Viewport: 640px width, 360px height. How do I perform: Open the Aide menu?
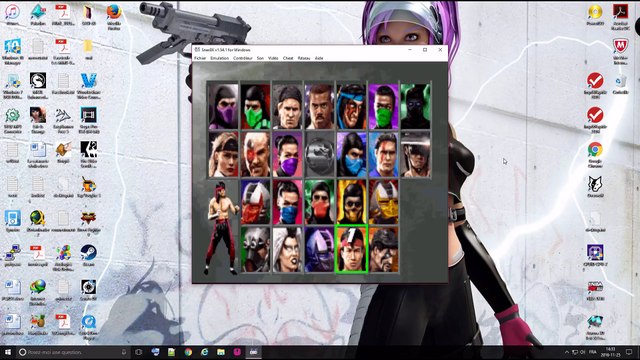319,58
